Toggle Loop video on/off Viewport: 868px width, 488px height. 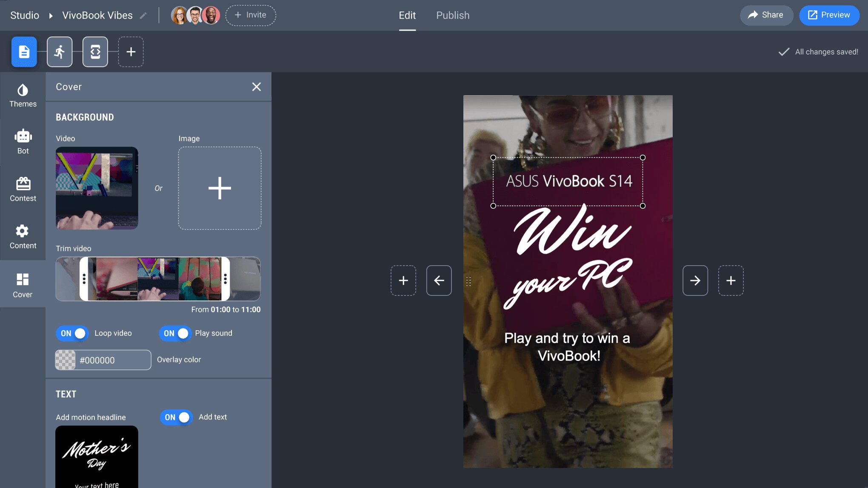[x=71, y=333]
